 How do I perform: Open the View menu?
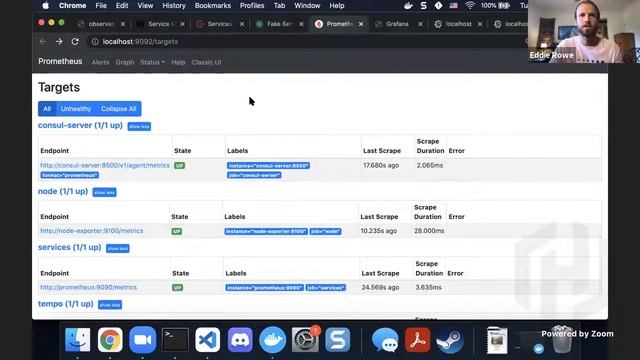coord(145,6)
